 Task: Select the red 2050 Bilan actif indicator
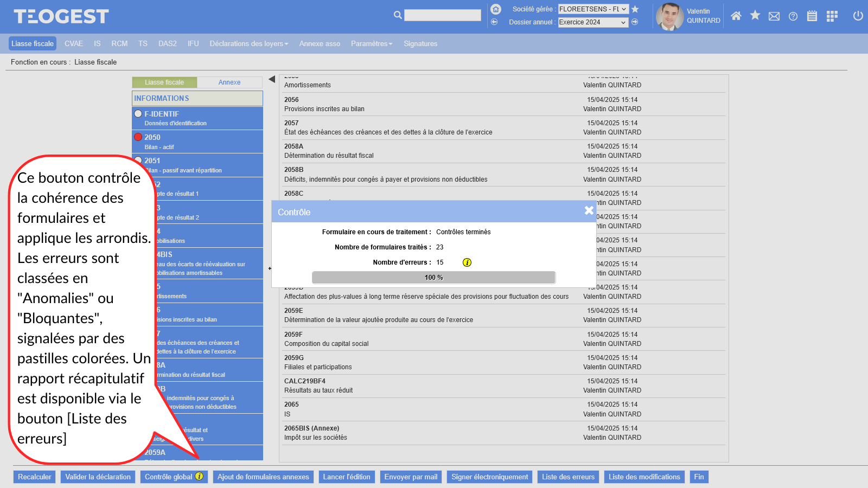[x=138, y=137]
